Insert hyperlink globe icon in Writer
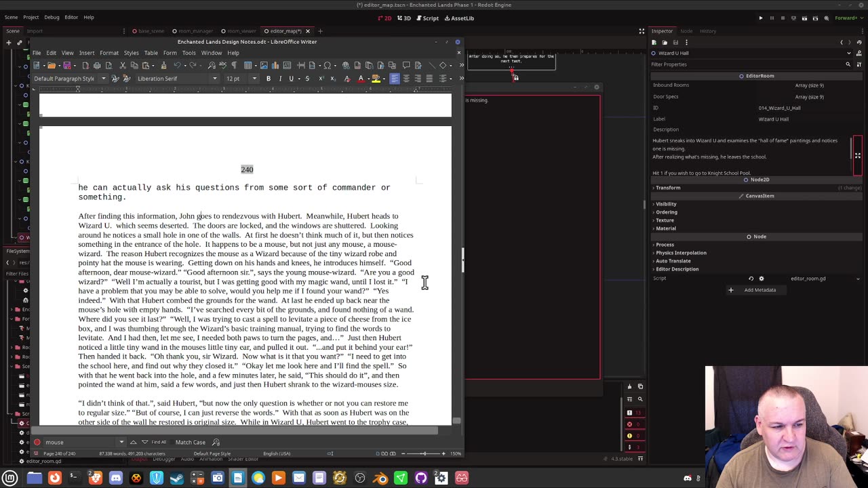This screenshot has height=488, width=868. coord(346,65)
